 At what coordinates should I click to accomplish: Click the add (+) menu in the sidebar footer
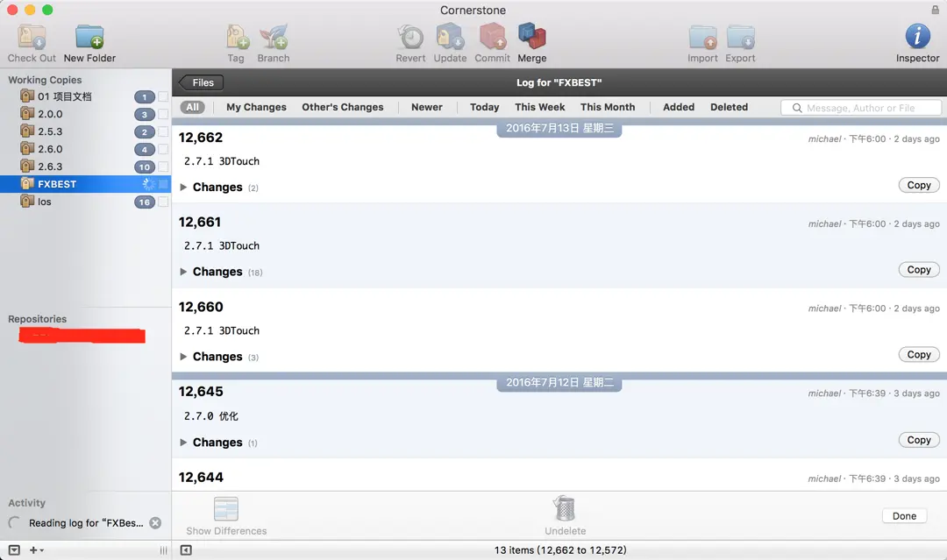[37, 549]
